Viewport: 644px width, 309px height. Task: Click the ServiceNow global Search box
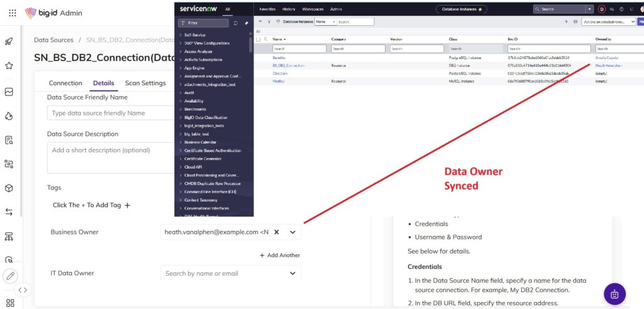pyautogui.click(x=559, y=9)
